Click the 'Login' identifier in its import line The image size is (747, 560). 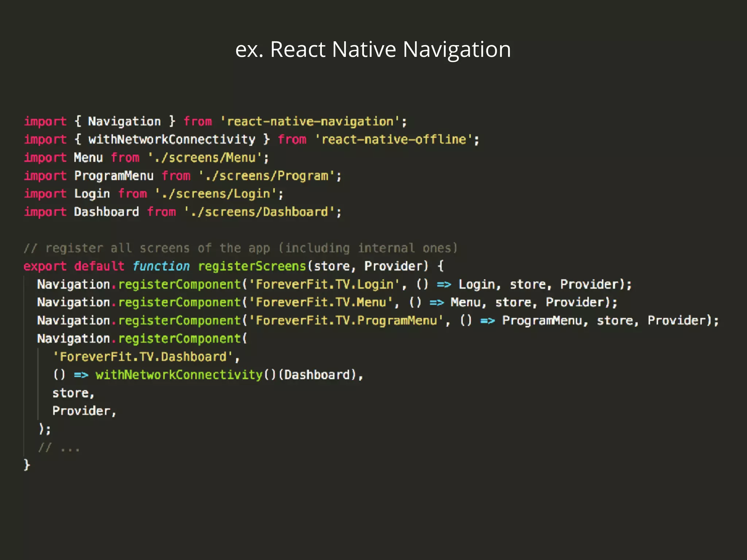(92, 194)
